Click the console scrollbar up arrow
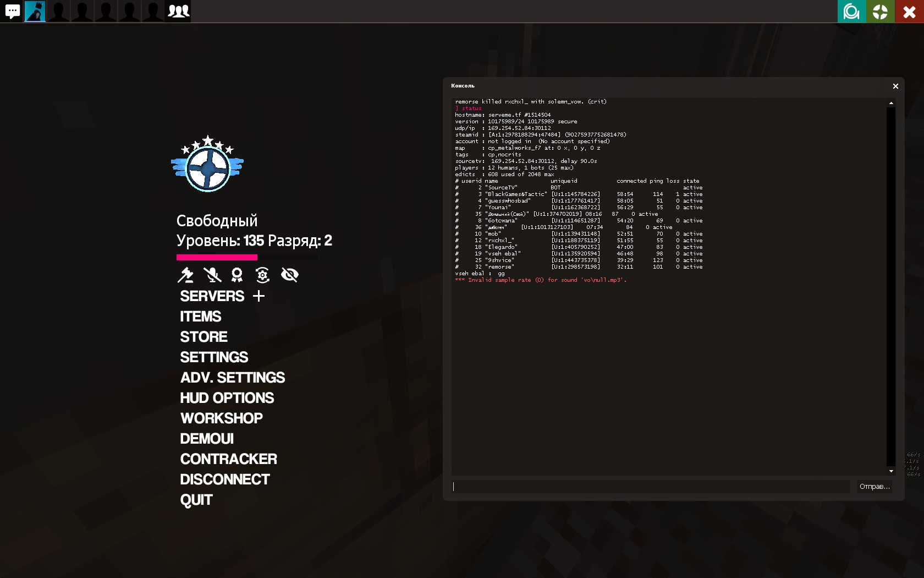The width and height of the screenshot is (924, 578). [x=891, y=103]
